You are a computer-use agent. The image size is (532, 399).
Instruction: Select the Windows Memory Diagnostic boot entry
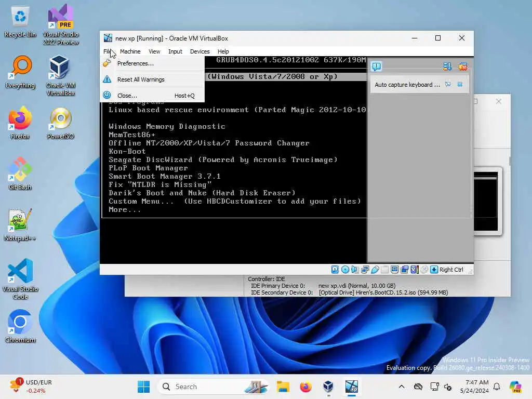point(167,126)
